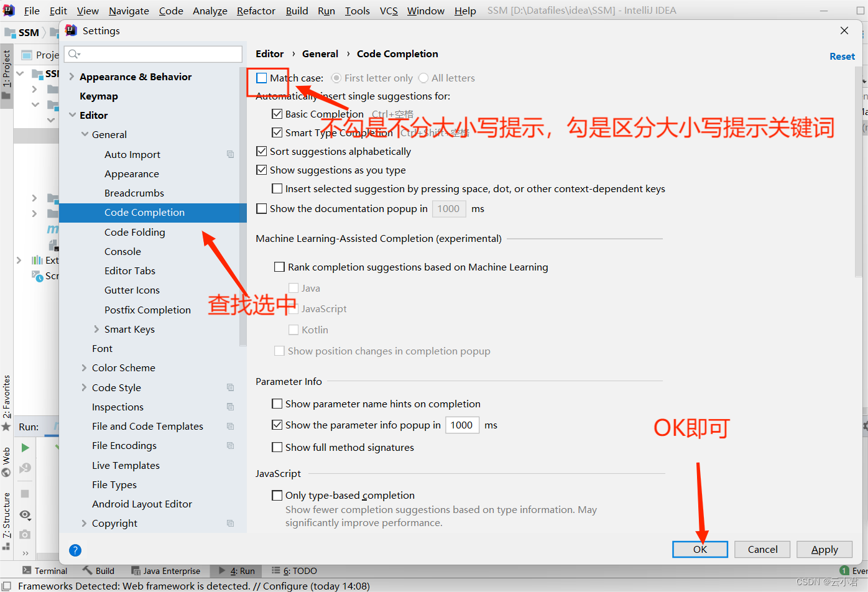Click the TODO tool window icon

pyautogui.click(x=276, y=570)
